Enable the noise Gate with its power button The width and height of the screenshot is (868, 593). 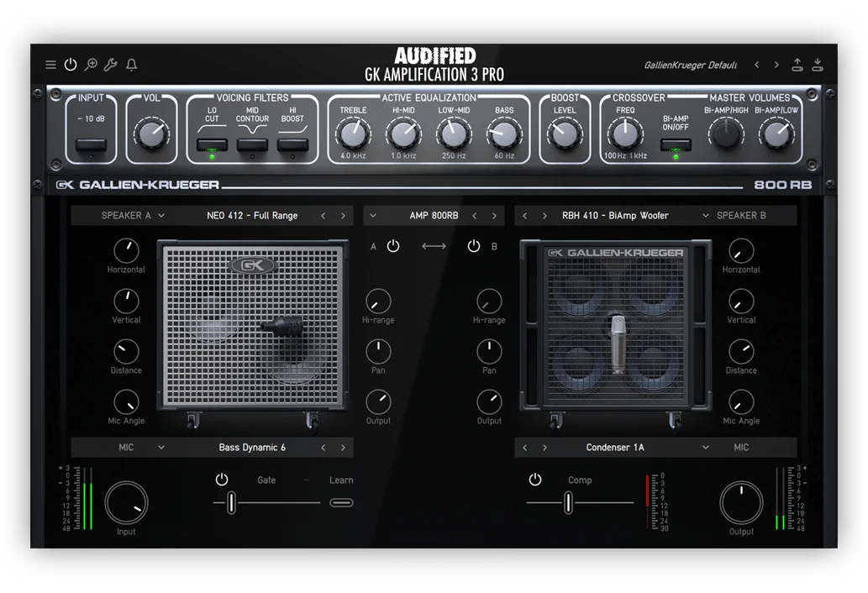(221, 480)
